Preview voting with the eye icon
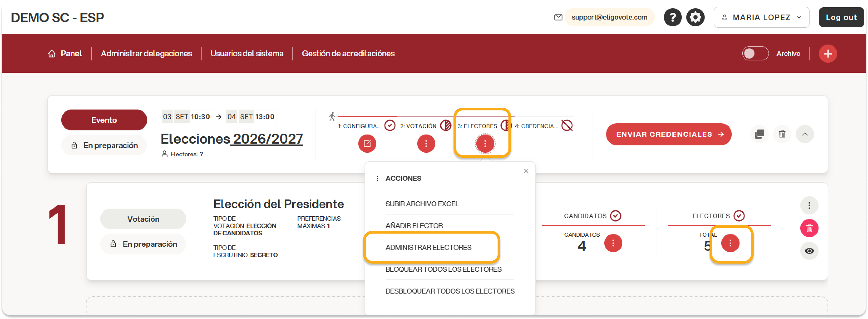The image size is (868, 319). (x=809, y=251)
